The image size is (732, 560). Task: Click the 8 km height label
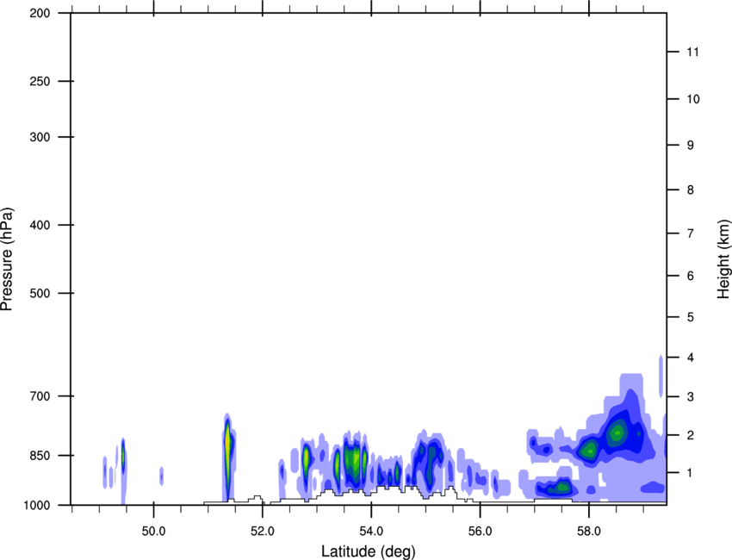(x=691, y=190)
